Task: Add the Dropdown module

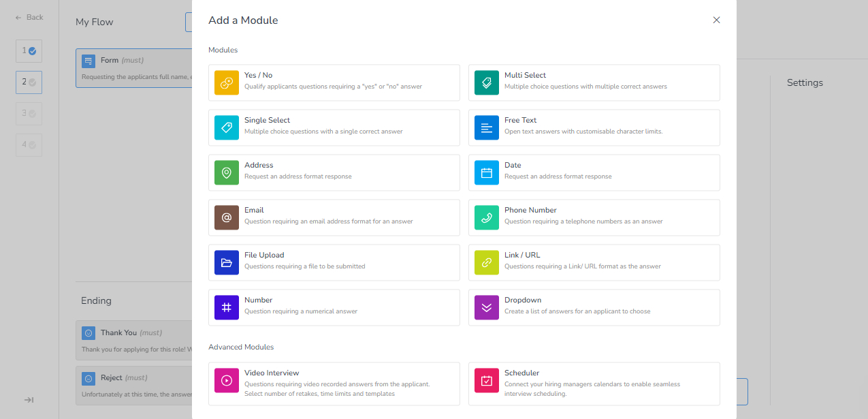Action: [594, 307]
